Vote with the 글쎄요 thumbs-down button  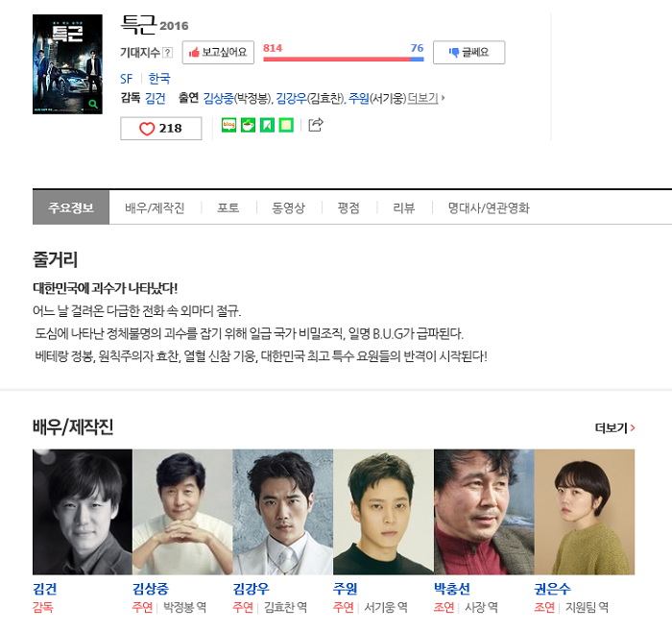pos(468,52)
